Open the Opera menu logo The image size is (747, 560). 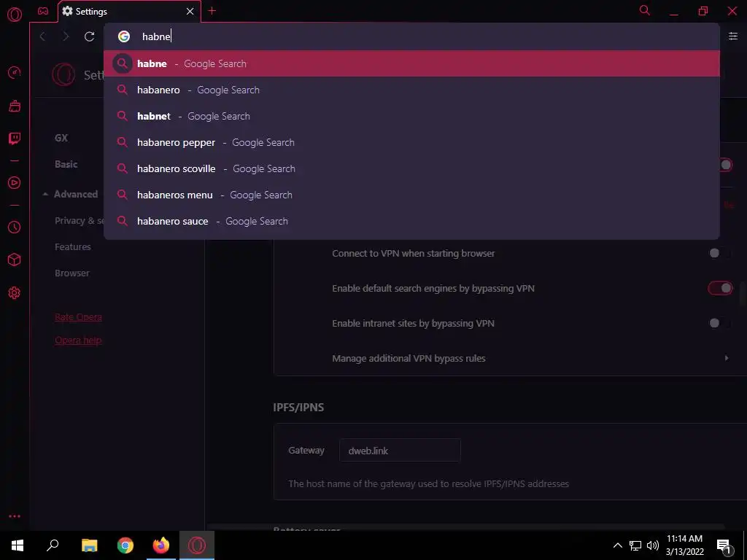click(15, 15)
